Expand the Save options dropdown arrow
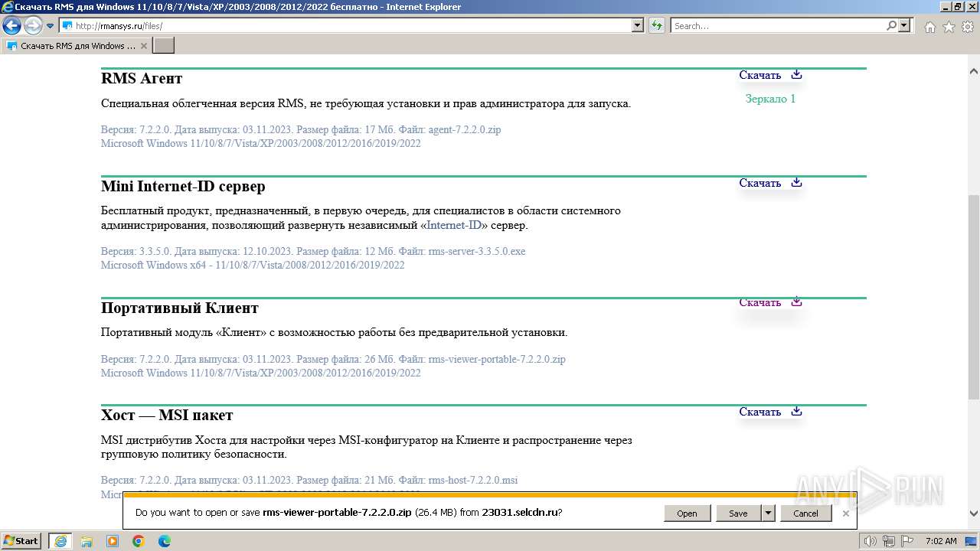This screenshot has height=551, width=980. coord(769,513)
